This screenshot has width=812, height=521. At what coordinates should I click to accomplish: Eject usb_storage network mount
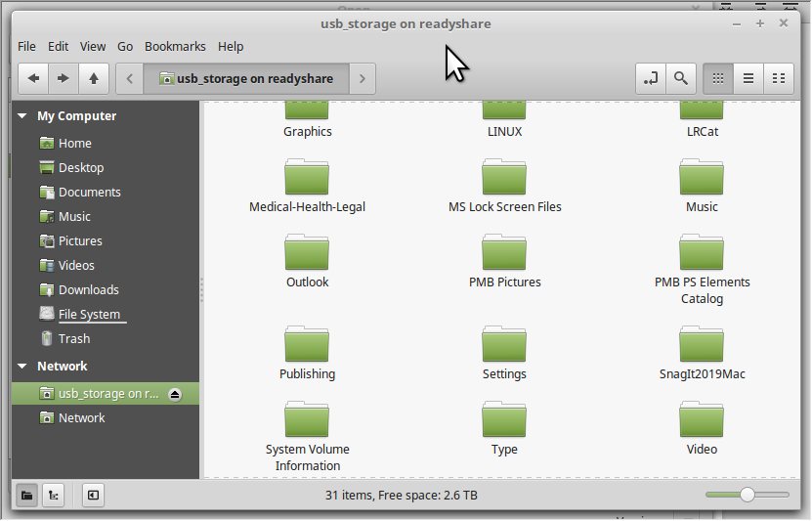(x=175, y=395)
